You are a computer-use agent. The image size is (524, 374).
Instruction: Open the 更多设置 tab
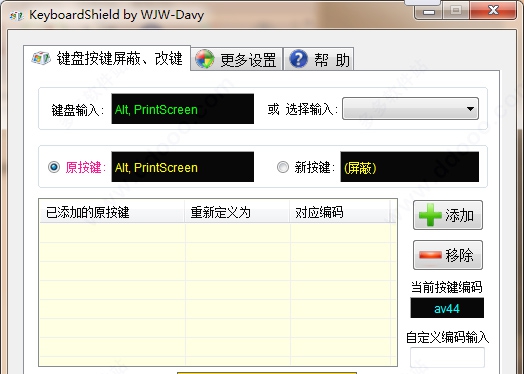(x=237, y=59)
